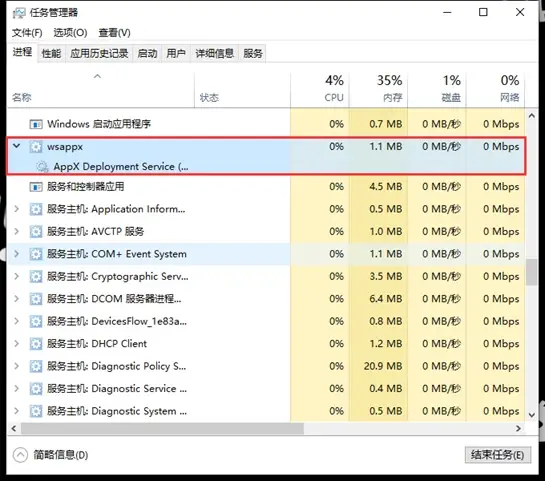The width and height of the screenshot is (545, 481).
Task: Click the AppX Deployment Service gear icon
Action: (42, 167)
